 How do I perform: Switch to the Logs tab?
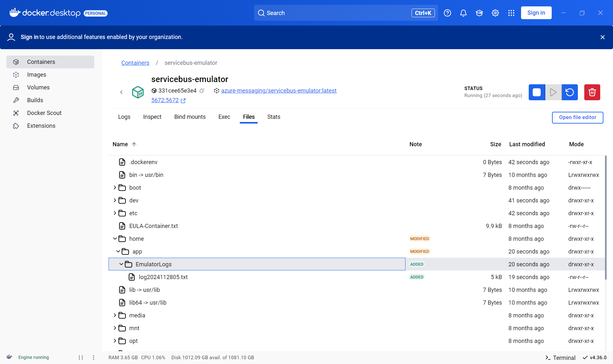[124, 117]
